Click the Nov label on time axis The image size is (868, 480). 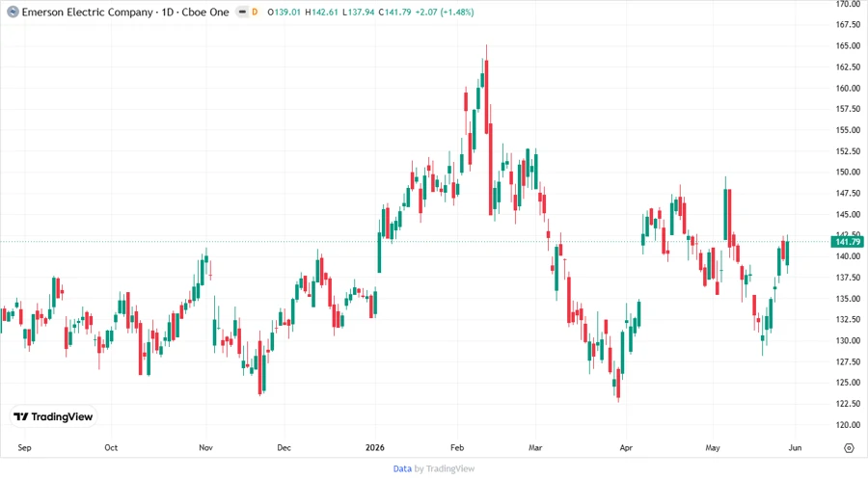206,447
